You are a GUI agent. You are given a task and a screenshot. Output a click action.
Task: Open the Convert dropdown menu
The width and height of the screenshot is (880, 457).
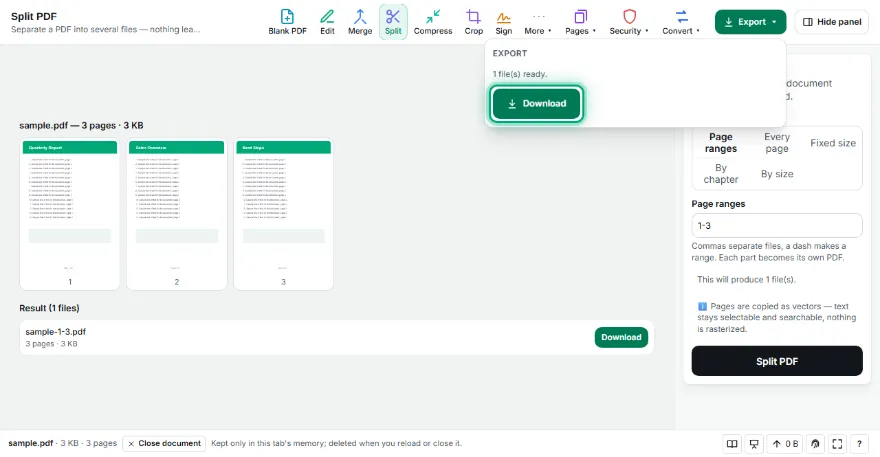pyautogui.click(x=681, y=22)
